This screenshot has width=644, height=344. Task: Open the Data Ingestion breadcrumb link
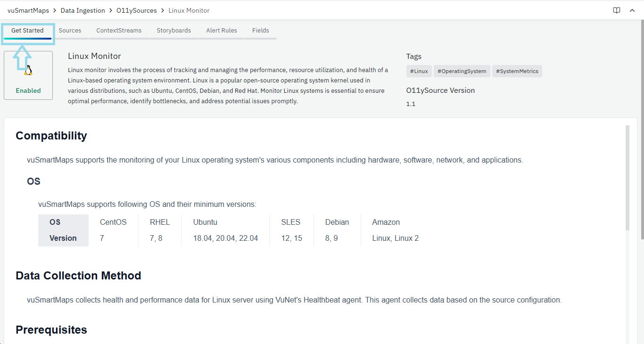(x=83, y=10)
